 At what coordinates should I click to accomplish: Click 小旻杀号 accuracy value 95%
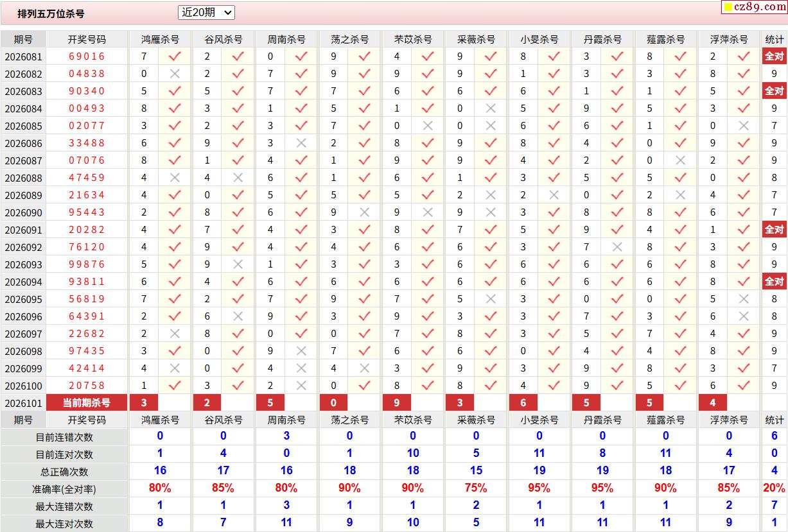[x=539, y=488]
